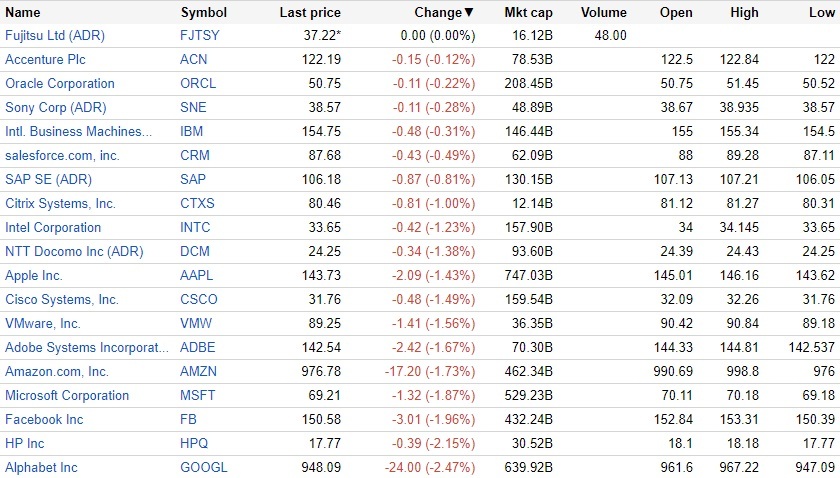Screen dimensions: 840x478
Task: Open the Intel Corporation link
Action: (53, 227)
